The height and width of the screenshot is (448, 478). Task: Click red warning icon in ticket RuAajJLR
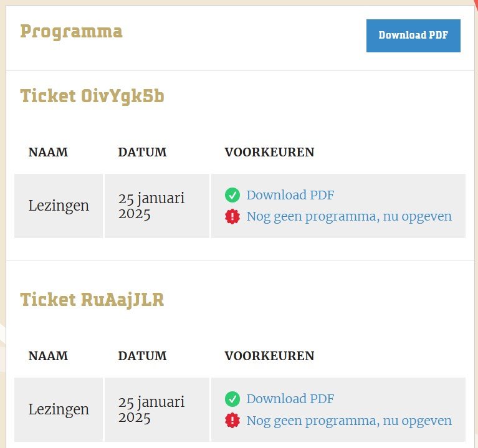(x=232, y=421)
